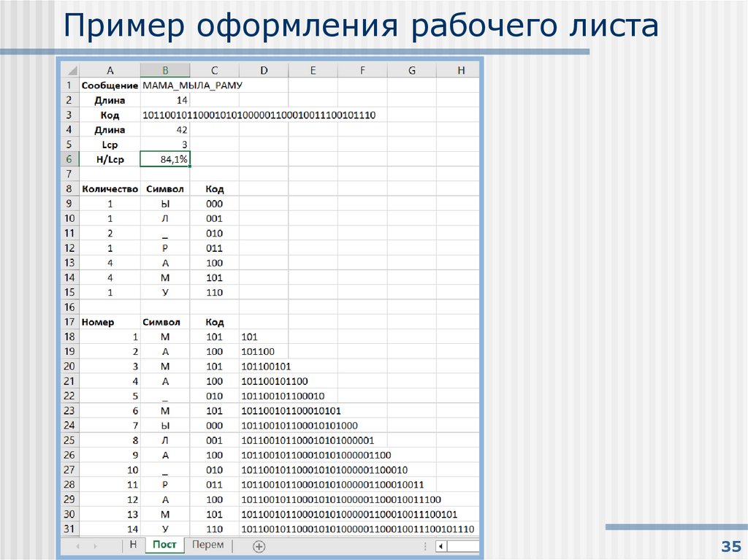The height and width of the screenshot is (560, 748).
Task: Click the New Sheet plus icon
Action: click(260, 545)
